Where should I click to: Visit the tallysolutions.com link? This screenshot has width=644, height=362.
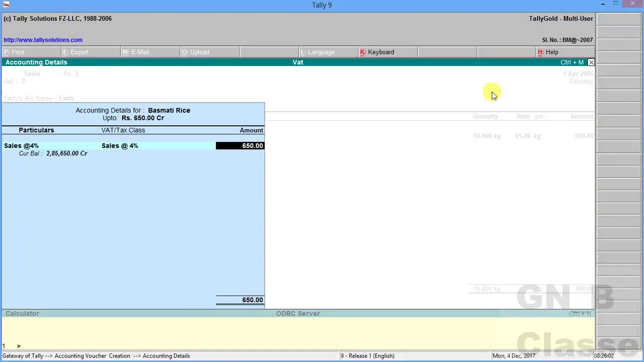(43, 40)
